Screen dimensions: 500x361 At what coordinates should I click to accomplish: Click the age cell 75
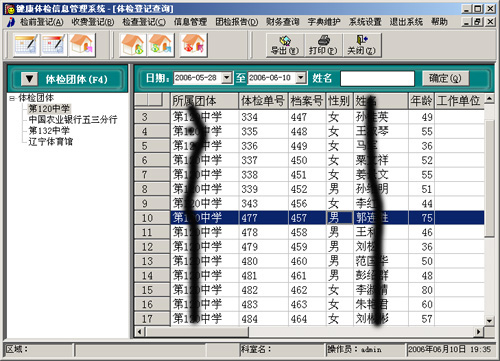pos(421,218)
